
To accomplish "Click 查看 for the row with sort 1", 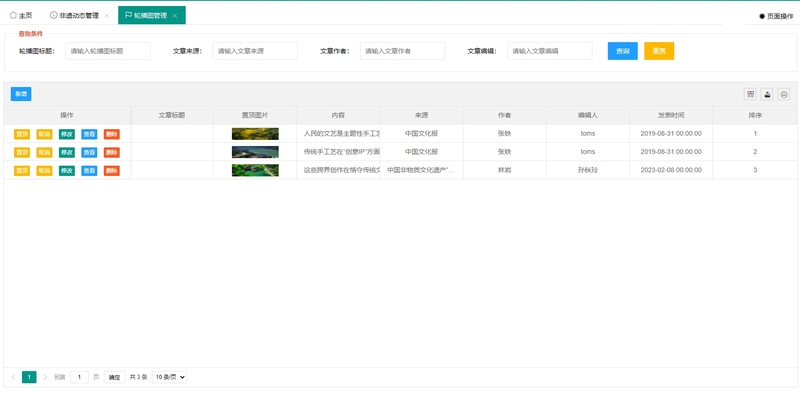I will pos(89,134).
